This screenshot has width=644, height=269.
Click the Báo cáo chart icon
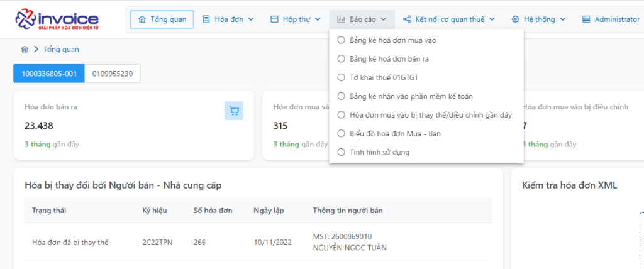point(341,19)
